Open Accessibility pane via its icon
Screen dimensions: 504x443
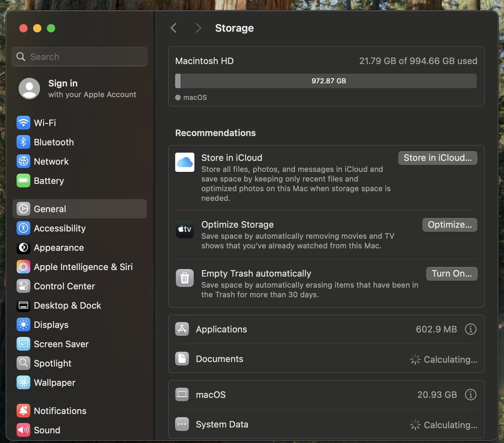(23, 228)
